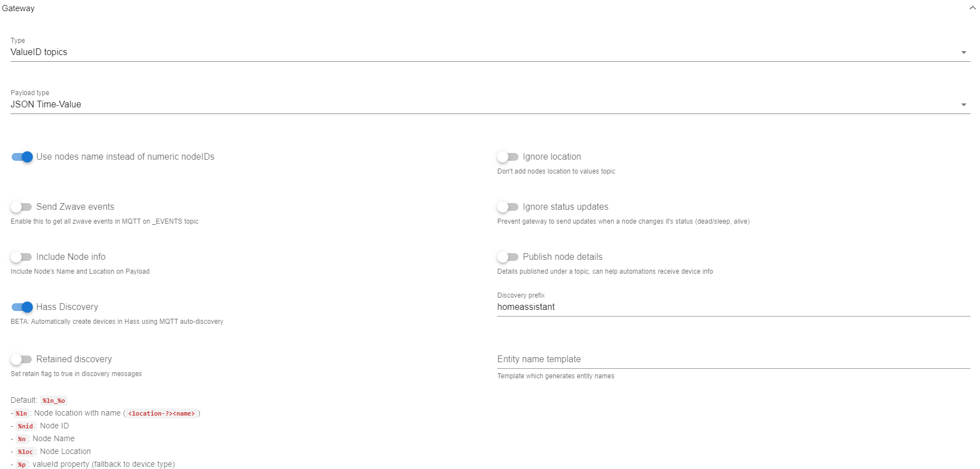Disable the "Use nodes name instead of numeric nodeIDs" toggle
980x469 pixels.
coord(22,157)
